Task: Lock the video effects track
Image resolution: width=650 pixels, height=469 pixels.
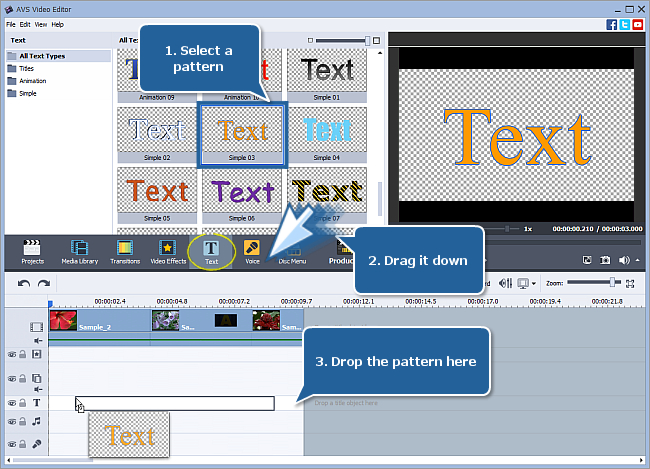Action: click(23, 354)
